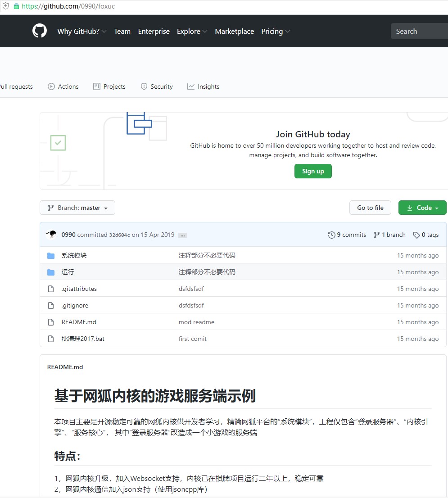Open the green Code dropdown

click(x=422, y=208)
